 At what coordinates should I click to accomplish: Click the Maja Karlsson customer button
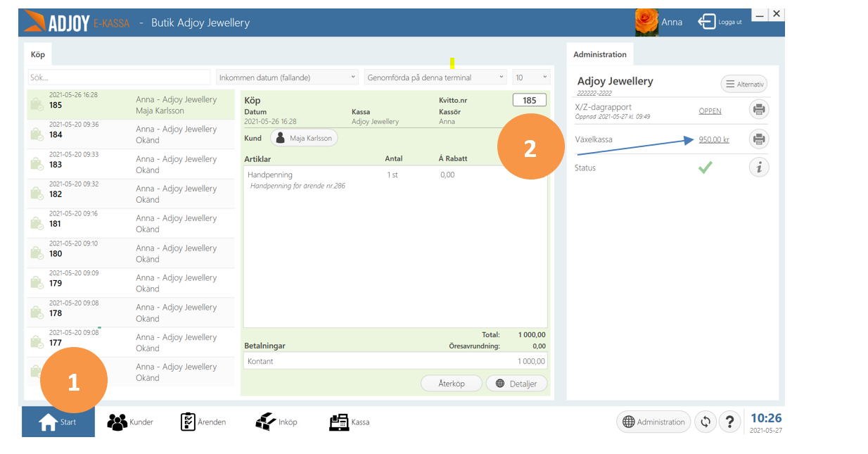click(x=304, y=138)
